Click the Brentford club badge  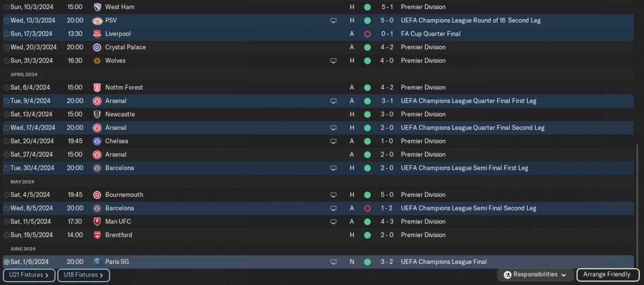(97, 235)
